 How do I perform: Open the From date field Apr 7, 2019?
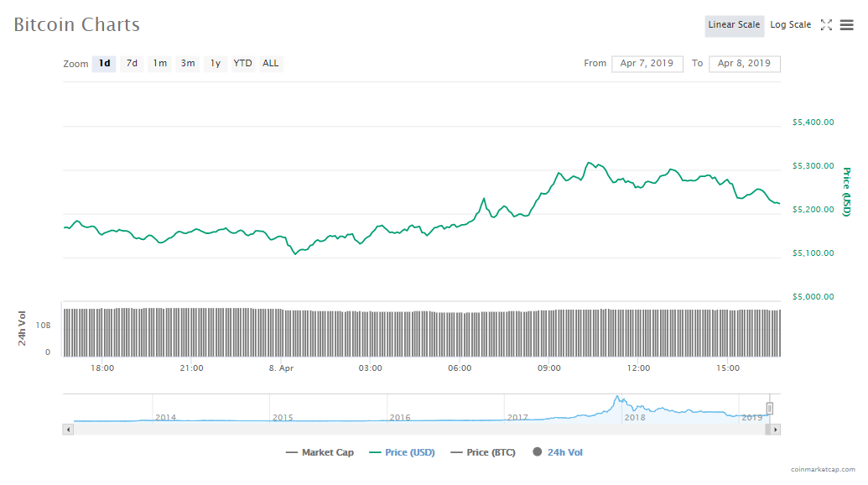tap(647, 64)
